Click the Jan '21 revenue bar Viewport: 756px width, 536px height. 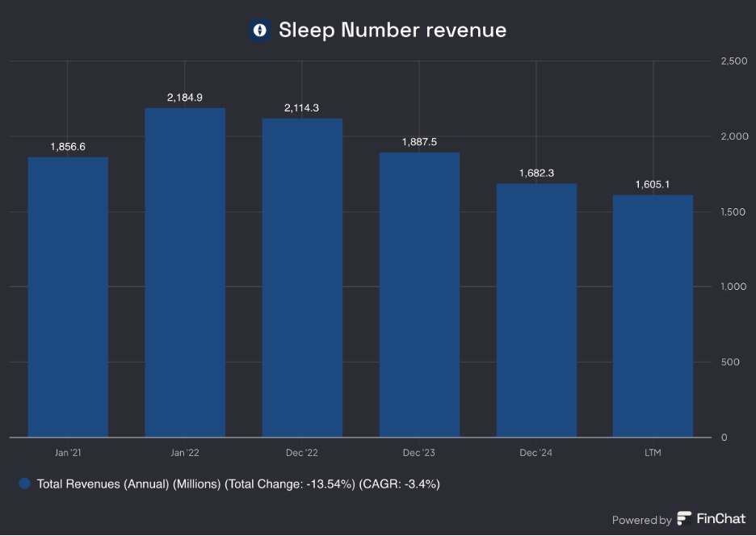coord(68,297)
